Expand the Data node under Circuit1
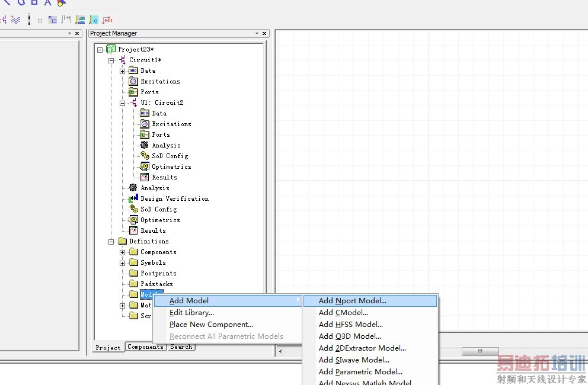 tap(122, 71)
